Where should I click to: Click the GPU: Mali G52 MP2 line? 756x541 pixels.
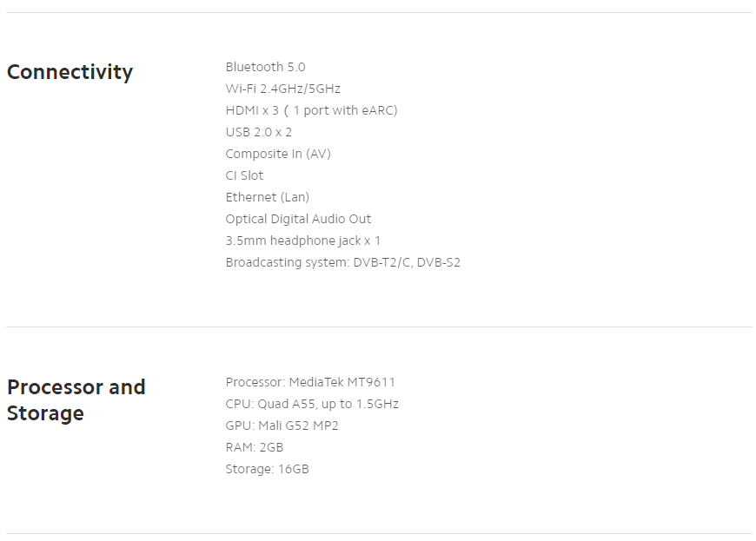282,426
